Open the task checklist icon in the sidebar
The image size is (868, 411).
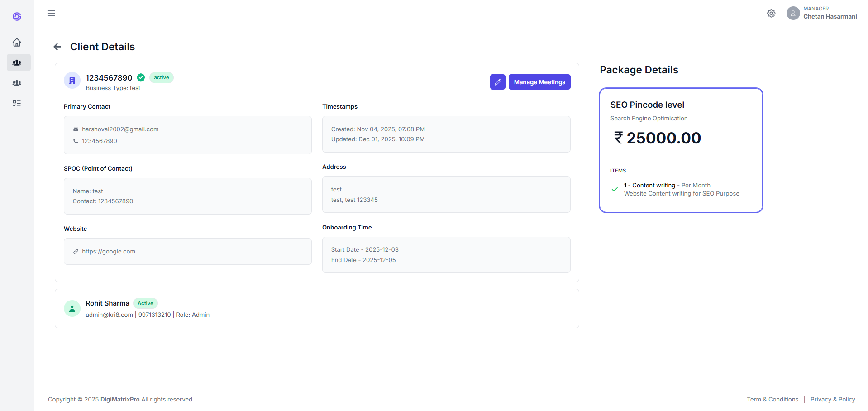17,104
